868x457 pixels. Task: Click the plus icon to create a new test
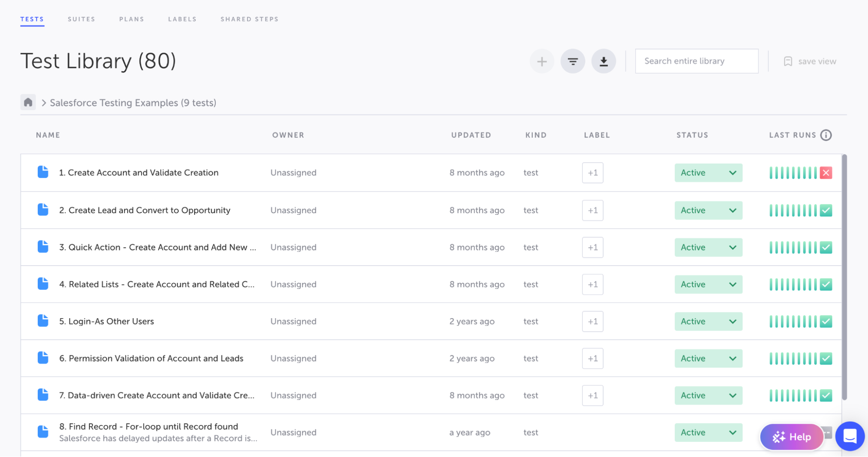[541, 61]
